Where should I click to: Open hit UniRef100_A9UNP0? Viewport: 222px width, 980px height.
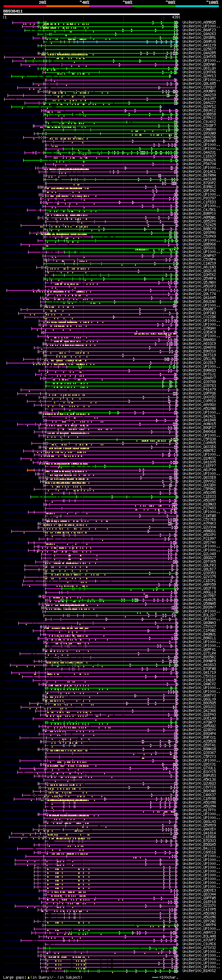pos(199,91)
